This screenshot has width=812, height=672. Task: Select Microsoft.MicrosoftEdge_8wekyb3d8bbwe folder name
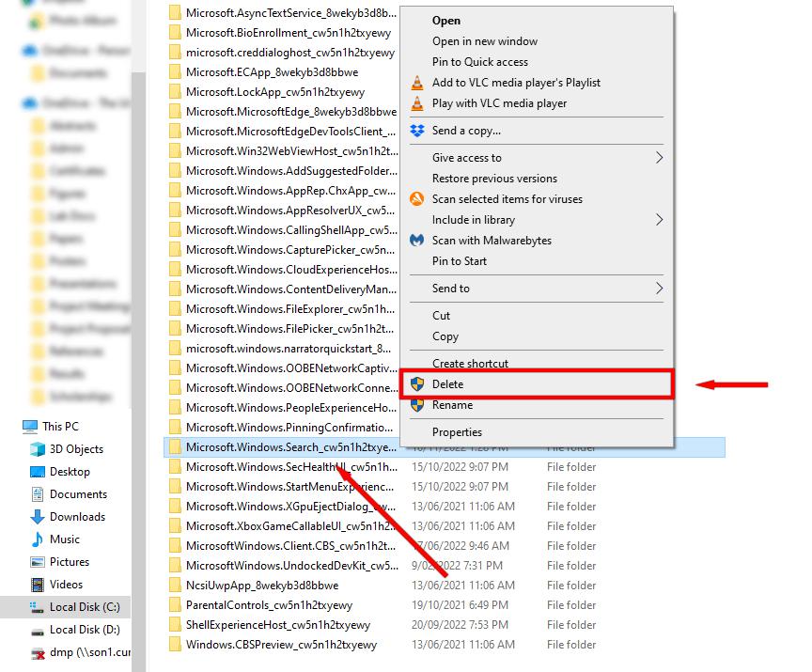pos(291,111)
